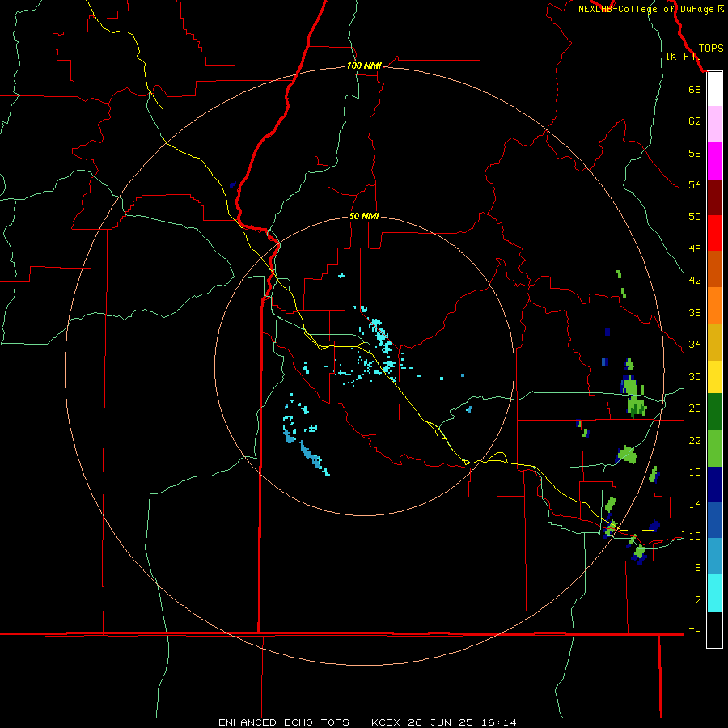Viewport: 728px width, 728px height.
Task: Click the legend value 62
Action: click(x=695, y=121)
